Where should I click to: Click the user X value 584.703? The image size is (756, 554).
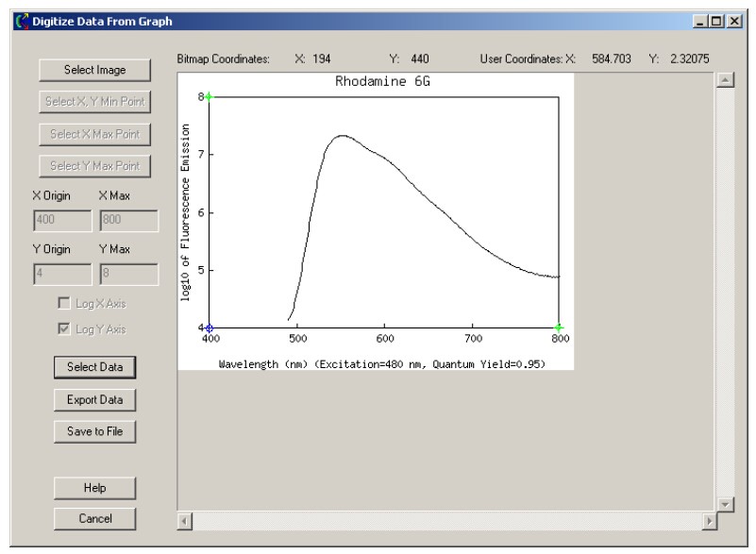(611, 59)
